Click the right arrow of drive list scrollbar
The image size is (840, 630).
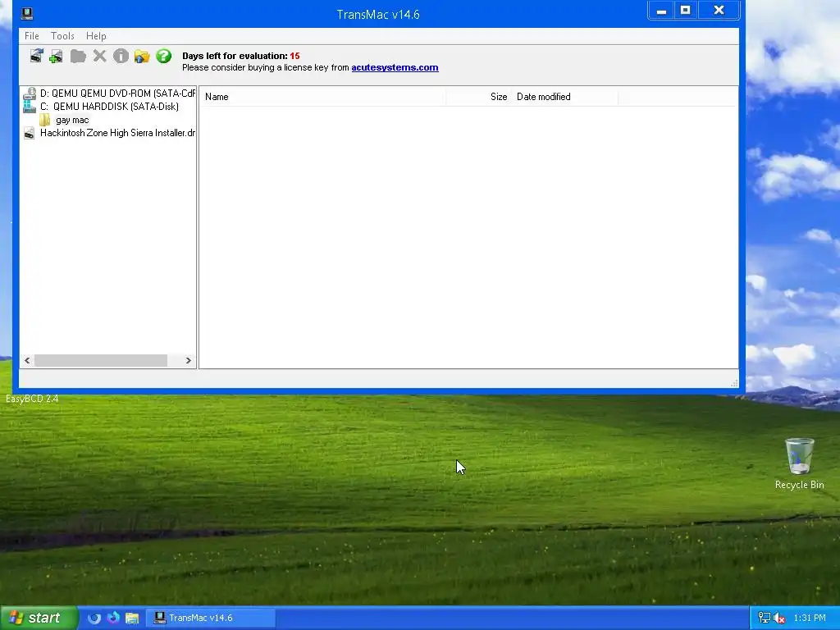(189, 361)
